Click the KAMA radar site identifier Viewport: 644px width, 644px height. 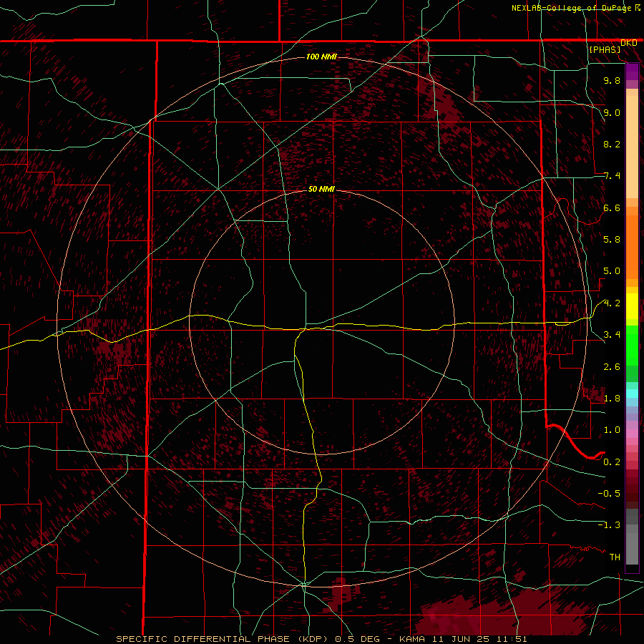coord(412,639)
